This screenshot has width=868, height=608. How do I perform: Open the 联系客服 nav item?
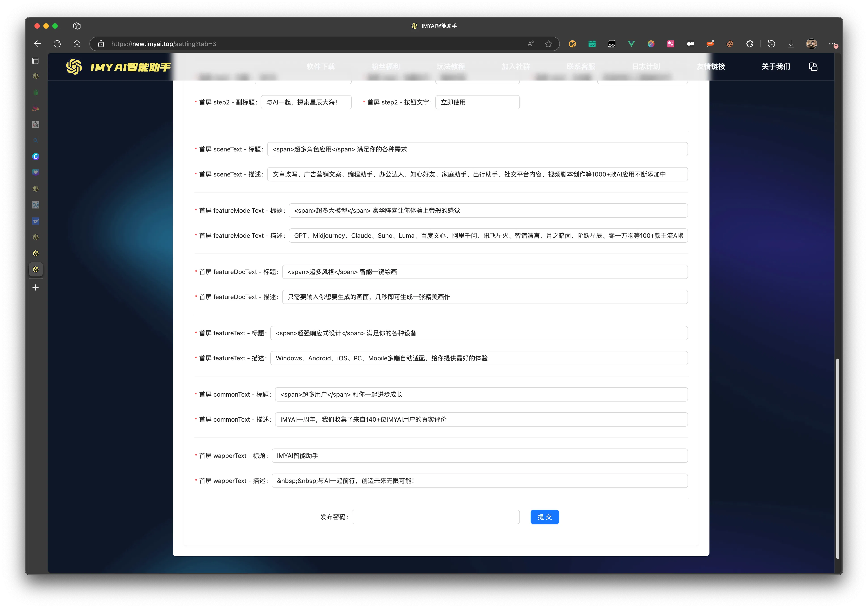tap(581, 66)
